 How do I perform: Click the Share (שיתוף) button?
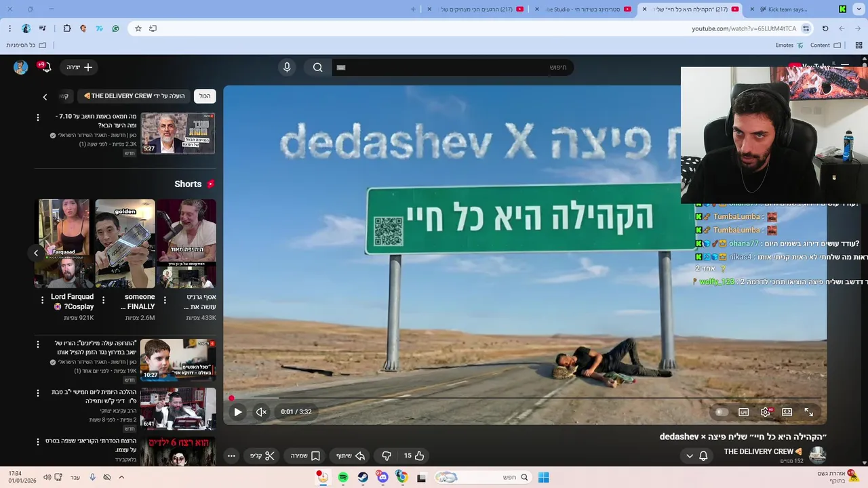(x=351, y=455)
